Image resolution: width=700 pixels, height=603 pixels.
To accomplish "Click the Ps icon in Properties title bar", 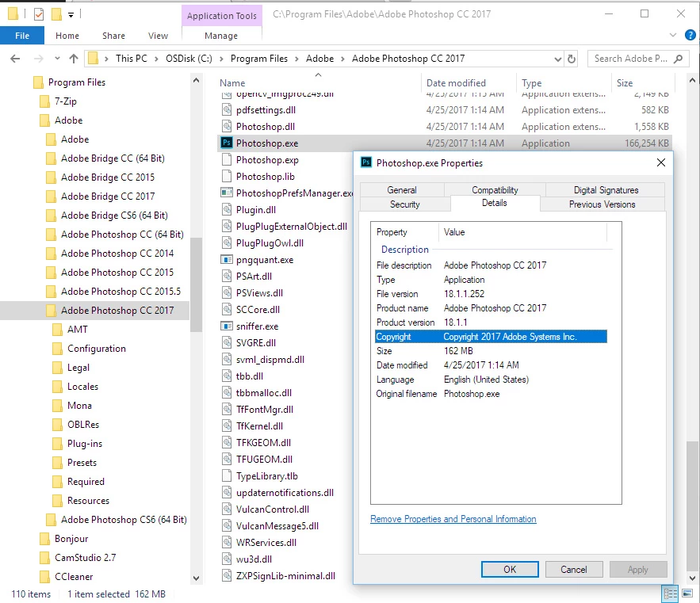I will pyautogui.click(x=366, y=162).
